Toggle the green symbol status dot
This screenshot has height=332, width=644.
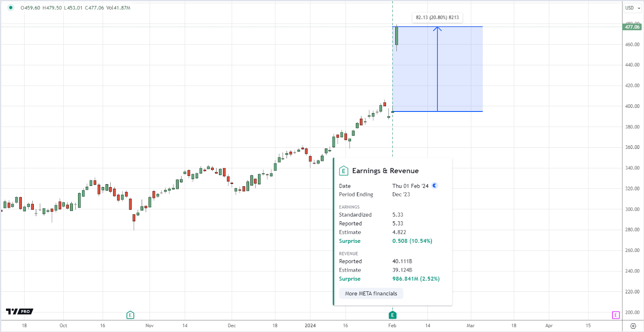coord(11,8)
